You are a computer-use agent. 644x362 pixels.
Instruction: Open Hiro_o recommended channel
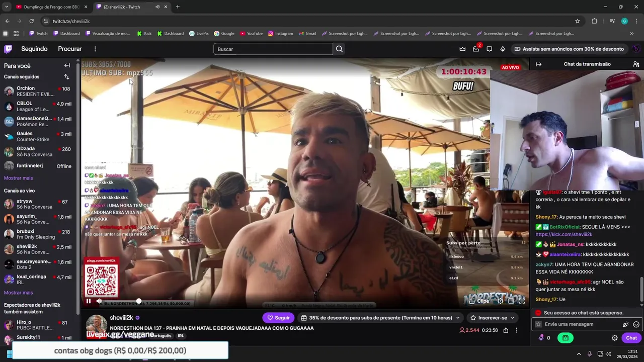point(38,325)
